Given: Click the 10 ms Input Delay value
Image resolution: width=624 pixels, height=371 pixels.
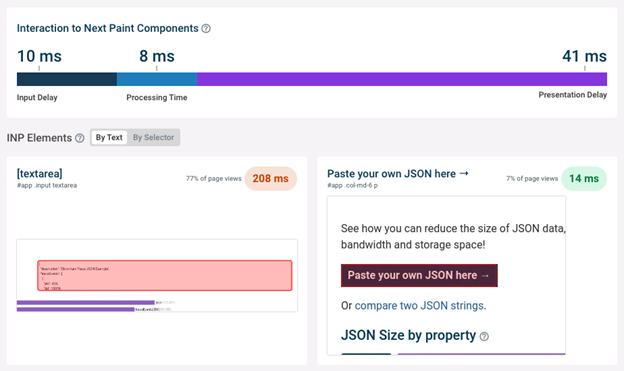Looking at the screenshot, I should [x=39, y=56].
